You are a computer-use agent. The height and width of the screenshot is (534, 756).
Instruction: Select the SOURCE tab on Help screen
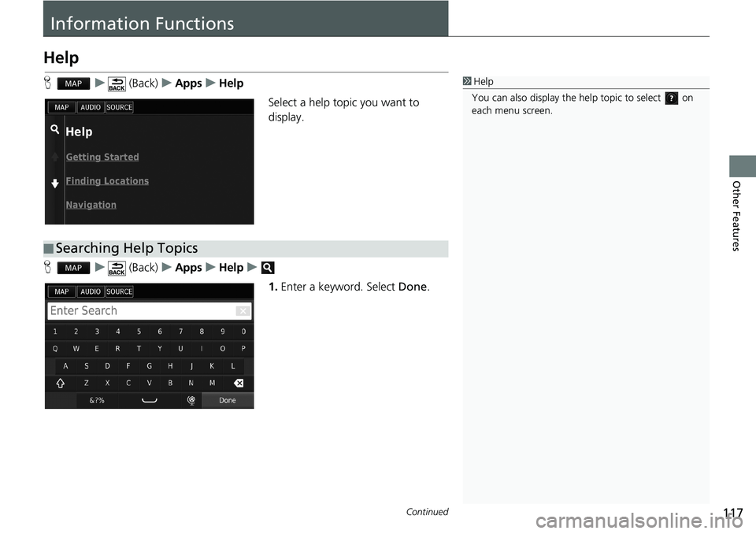pyautogui.click(x=120, y=107)
